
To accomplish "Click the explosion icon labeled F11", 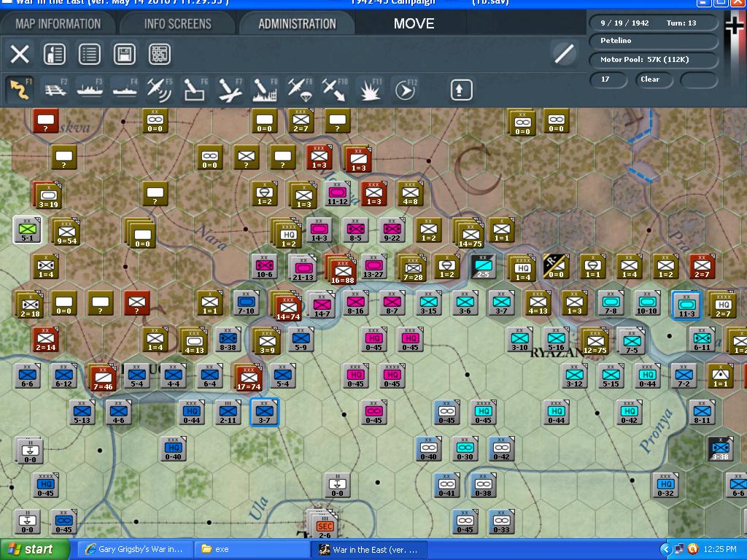I will 370,89.
